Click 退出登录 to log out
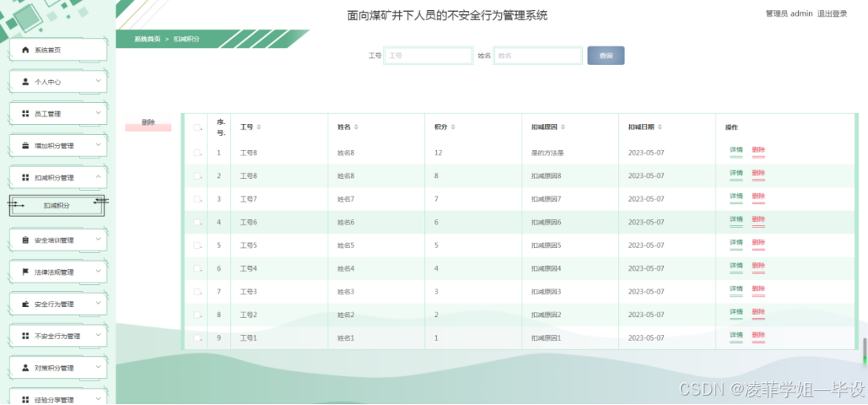This screenshot has height=405, width=868. [832, 14]
